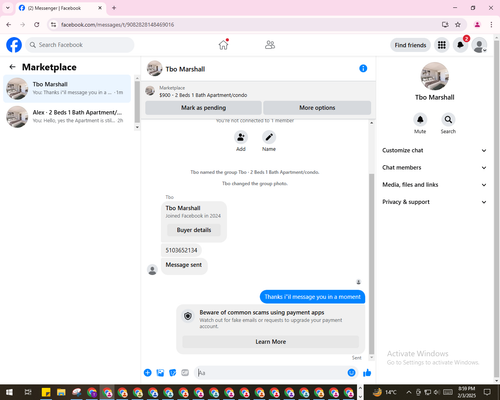
Task: Open a new browser tab
Action: [114, 8]
